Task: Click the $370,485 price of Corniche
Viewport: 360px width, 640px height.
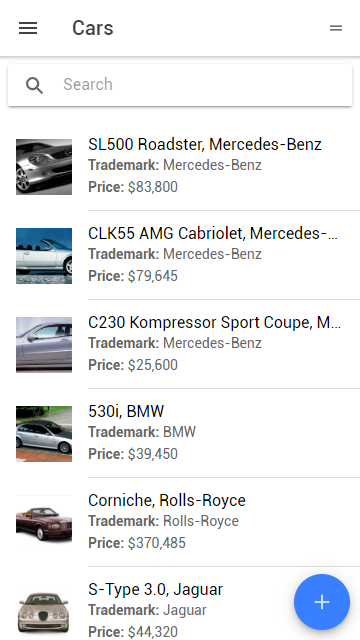Action: pyautogui.click(x=157, y=543)
